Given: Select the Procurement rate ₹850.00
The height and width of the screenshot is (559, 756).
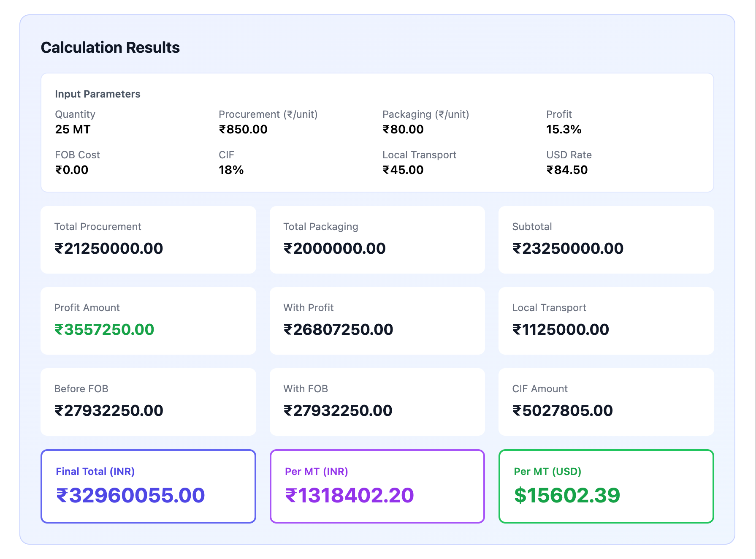Looking at the screenshot, I should (243, 129).
